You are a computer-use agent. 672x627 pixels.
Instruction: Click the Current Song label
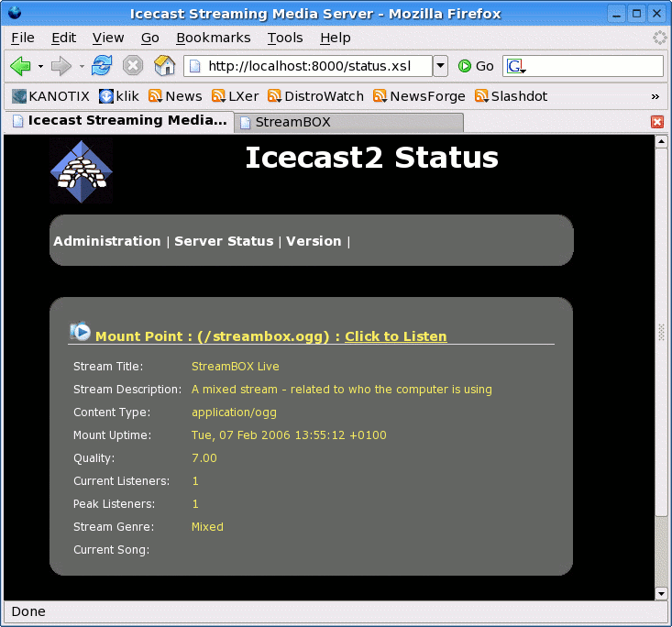112,550
